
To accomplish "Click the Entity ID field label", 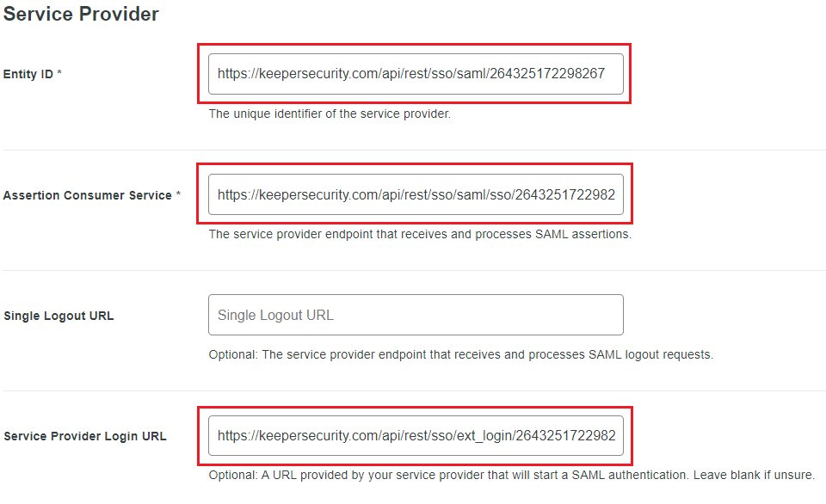I will click(x=28, y=75).
